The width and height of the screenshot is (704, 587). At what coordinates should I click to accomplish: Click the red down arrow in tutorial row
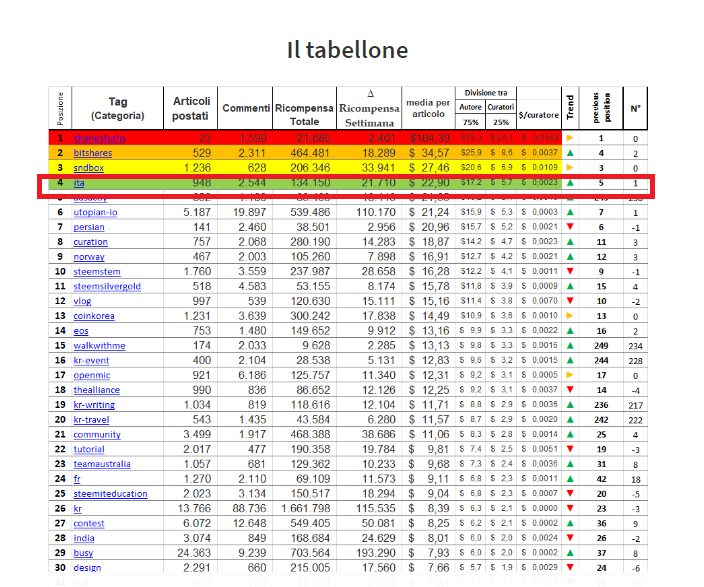[570, 449]
